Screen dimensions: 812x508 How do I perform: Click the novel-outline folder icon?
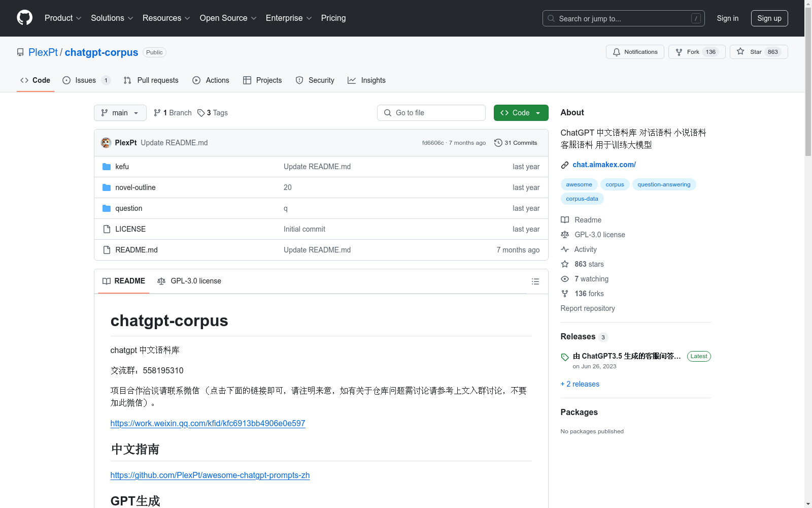pos(107,187)
